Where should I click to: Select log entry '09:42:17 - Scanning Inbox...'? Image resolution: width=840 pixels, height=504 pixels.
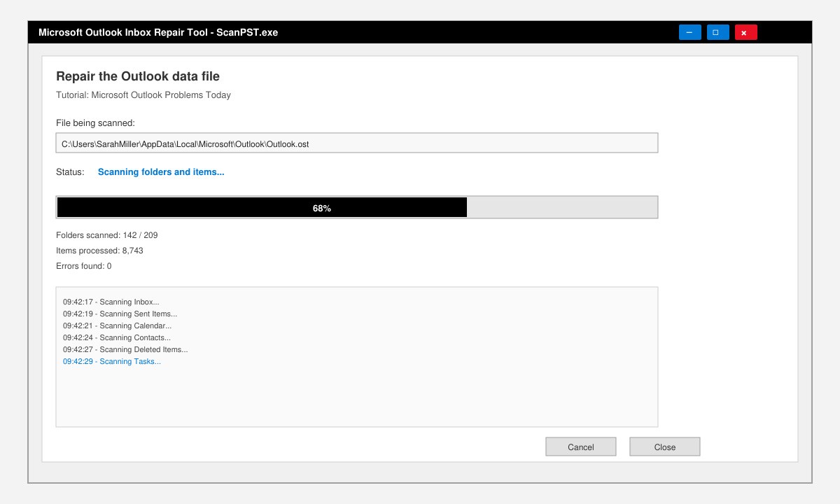coord(111,302)
